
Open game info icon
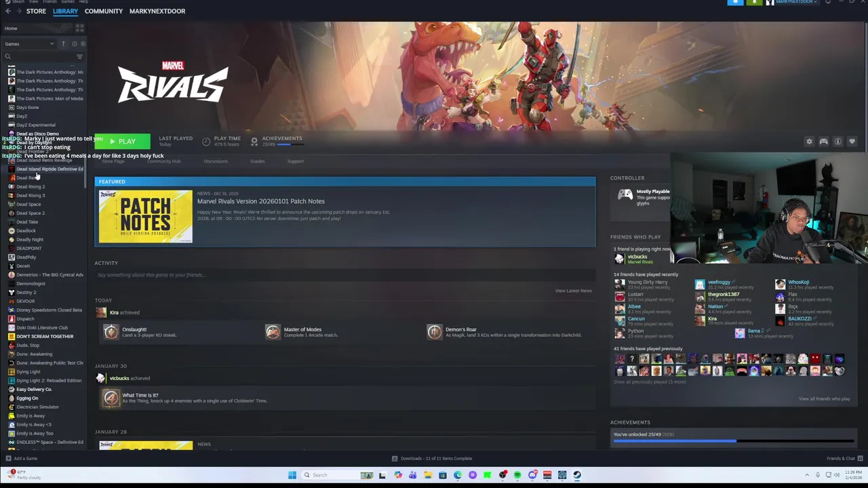837,142
